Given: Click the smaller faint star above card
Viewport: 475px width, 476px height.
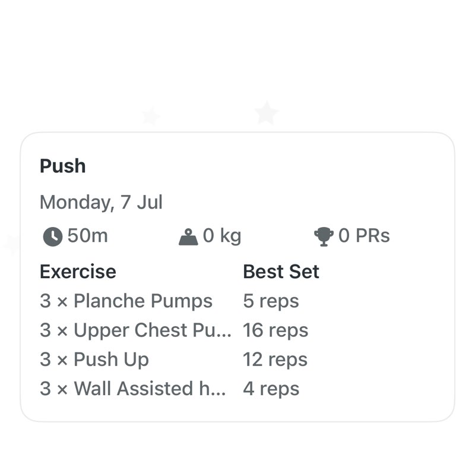Looking at the screenshot, I should 151,116.
